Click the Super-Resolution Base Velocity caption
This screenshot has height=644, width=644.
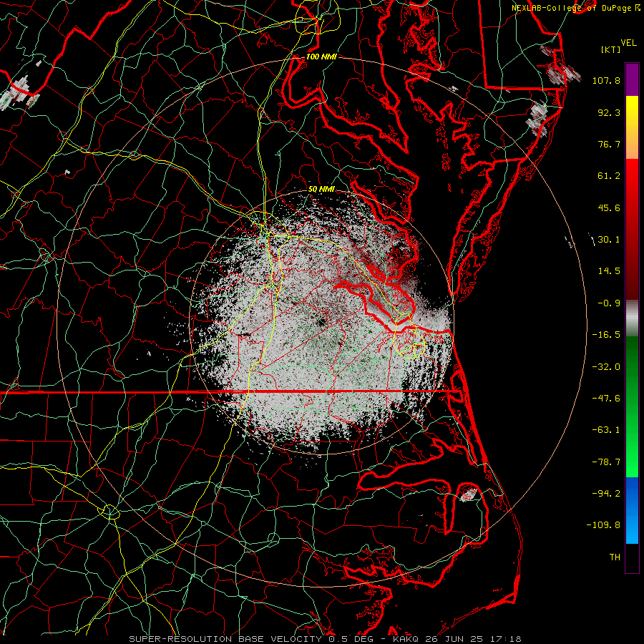click(x=325, y=639)
